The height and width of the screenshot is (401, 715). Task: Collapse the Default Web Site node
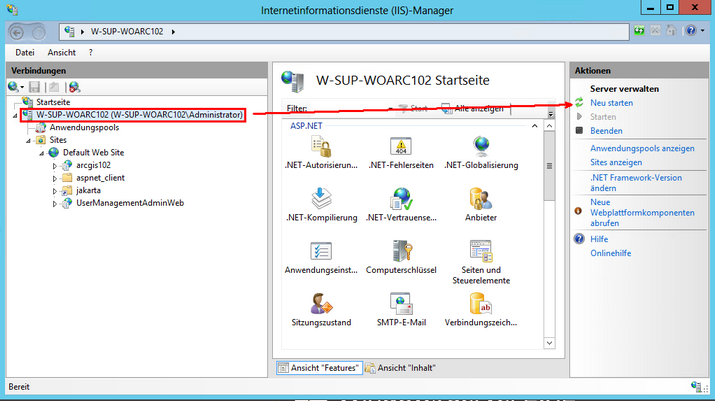pos(41,154)
